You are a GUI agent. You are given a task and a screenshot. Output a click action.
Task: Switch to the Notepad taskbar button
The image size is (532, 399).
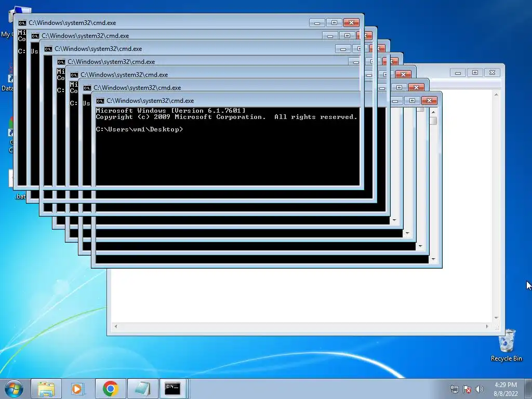[x=142, y=389]
